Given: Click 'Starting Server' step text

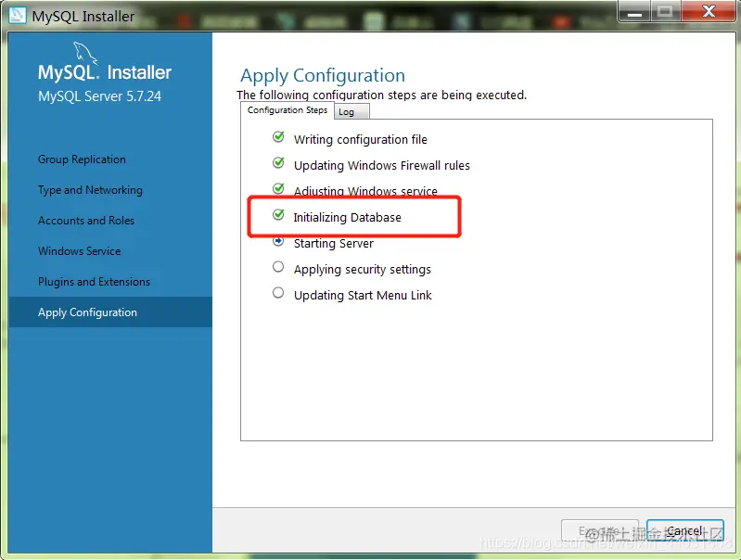Looking at the screenshot, I should point(334,243).
